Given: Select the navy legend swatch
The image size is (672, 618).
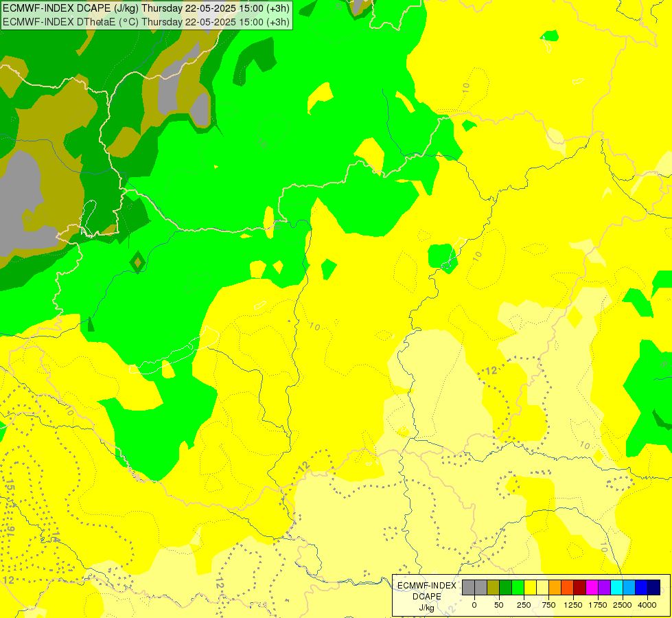Looking at the screenshot, I should click(x=654, y=587).
